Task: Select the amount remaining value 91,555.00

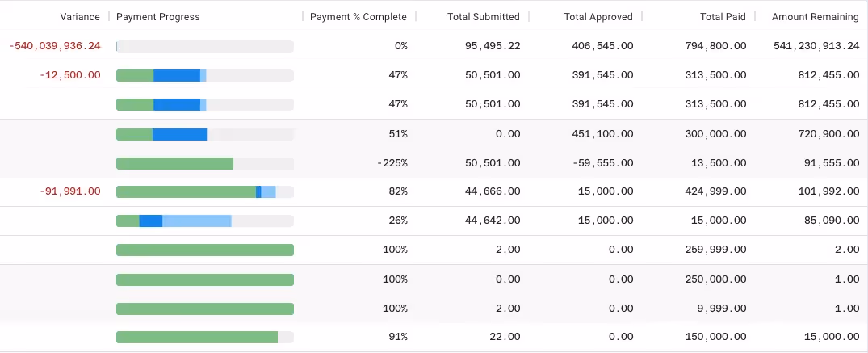Action: [832, 163]
